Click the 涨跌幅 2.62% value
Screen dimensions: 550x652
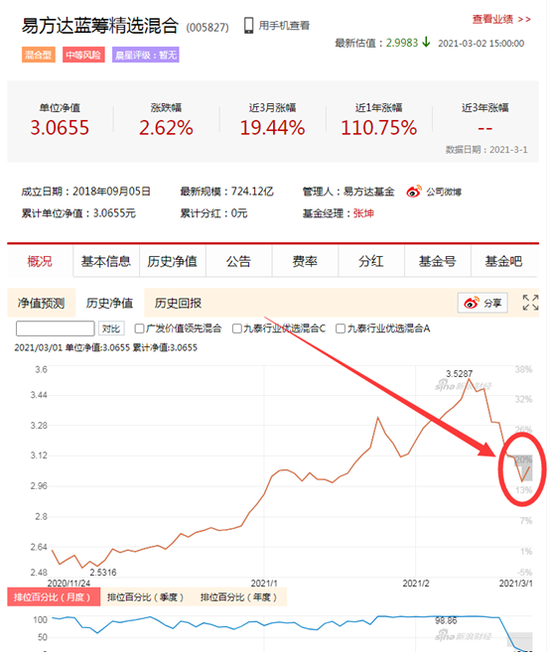click(166, 127)
